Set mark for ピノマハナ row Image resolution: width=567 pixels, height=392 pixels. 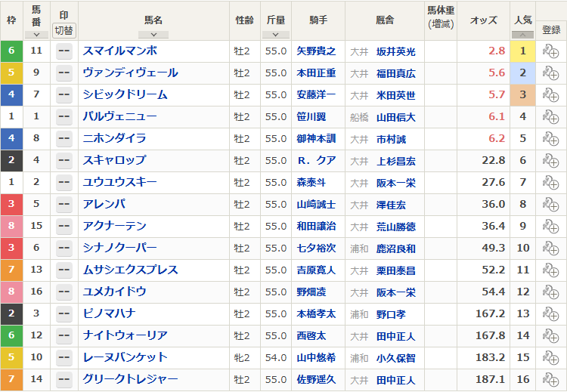click(x=64, y=314)
